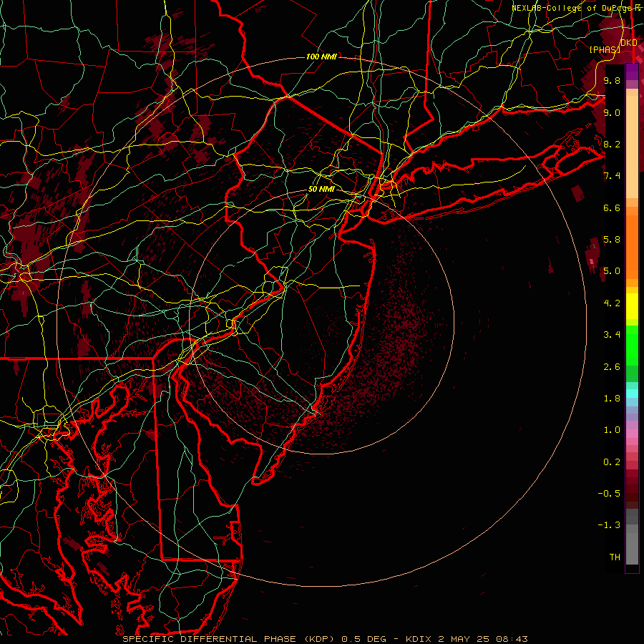Click the 5.0 scale value
644x644 pixels.
tap(612, 271)
